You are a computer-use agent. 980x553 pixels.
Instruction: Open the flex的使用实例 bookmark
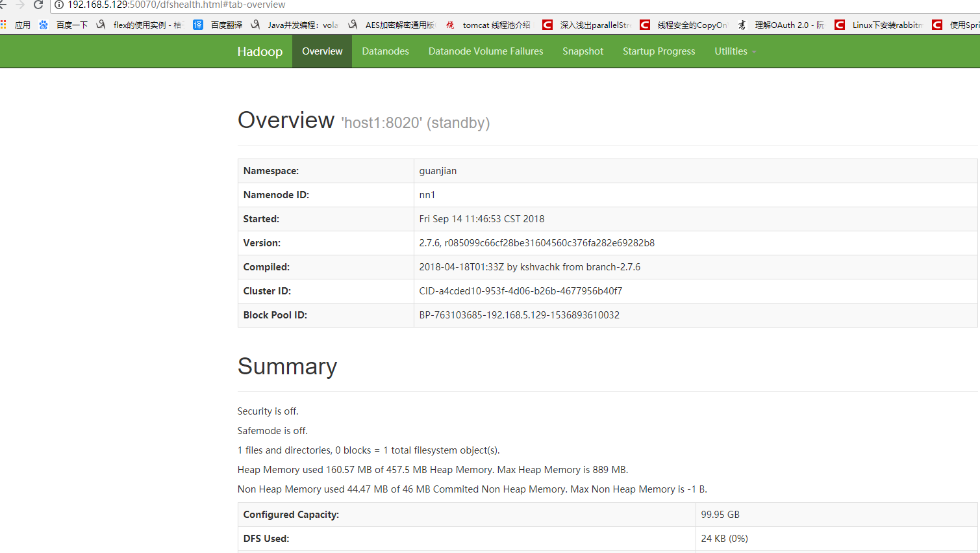point(140,25)
